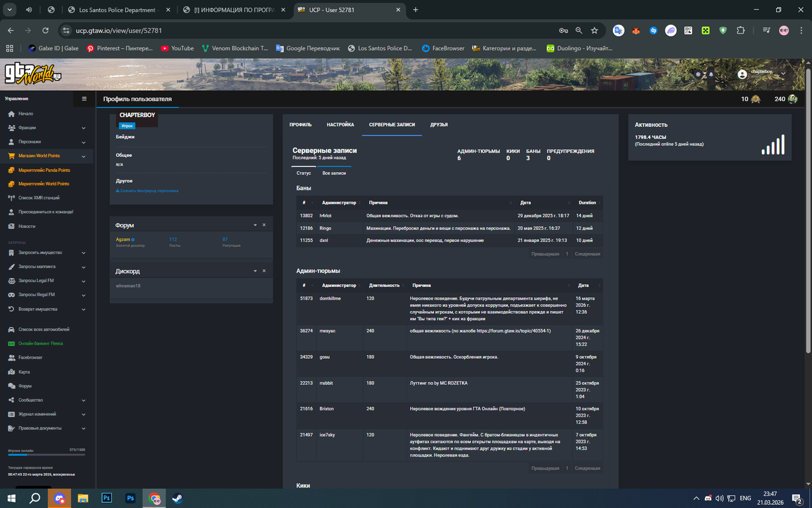The width and height of the screenshot is (812, 508).
Task: Click the World Points medal icon
Action: (755, 99)
